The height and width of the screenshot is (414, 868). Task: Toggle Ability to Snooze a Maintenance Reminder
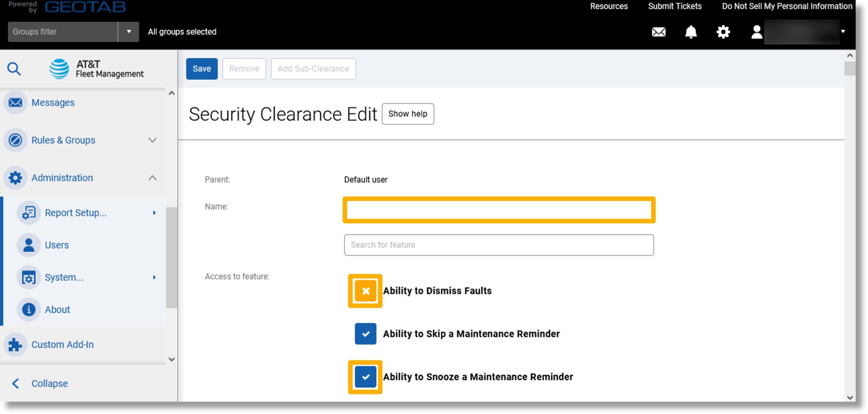pos(365,377)
